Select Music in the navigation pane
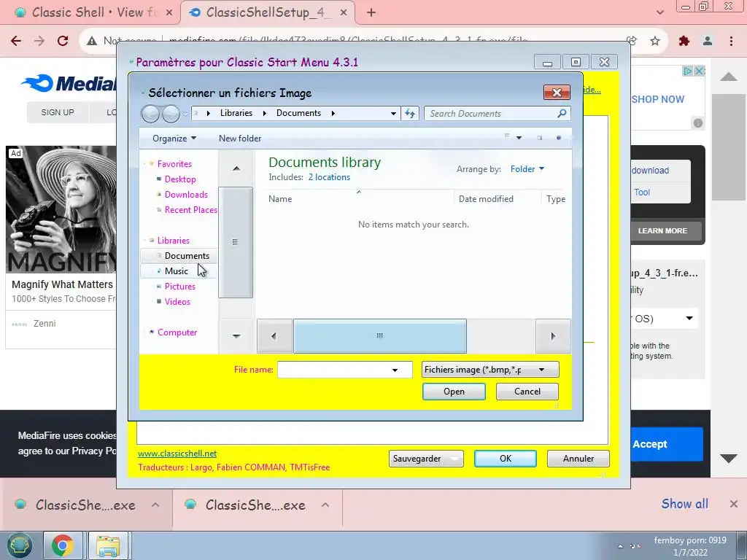The height and width of the screenshot is (560, 747). (177, 271)
